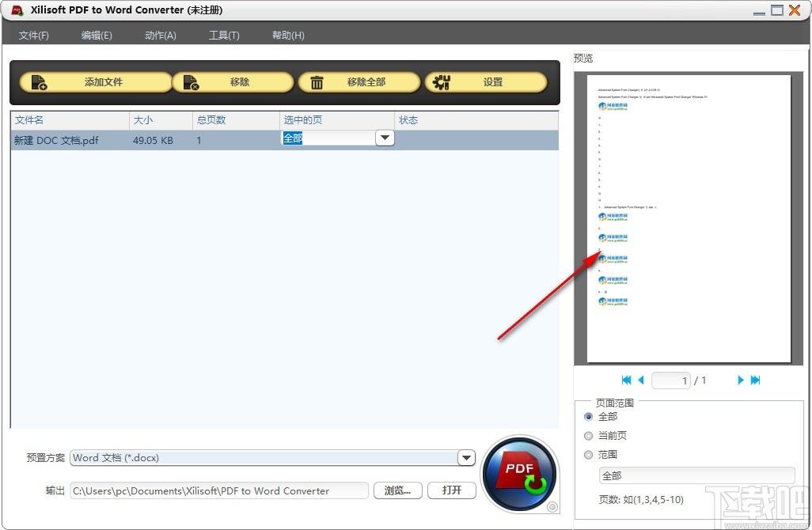Click the 选中的页 column header
The height and width of the screenshot is (530, 812).
point(336,120)
